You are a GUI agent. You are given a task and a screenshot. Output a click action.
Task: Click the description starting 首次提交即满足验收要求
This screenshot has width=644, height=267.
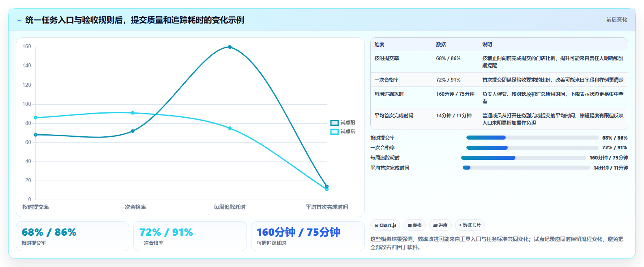[x=553, y=80]
